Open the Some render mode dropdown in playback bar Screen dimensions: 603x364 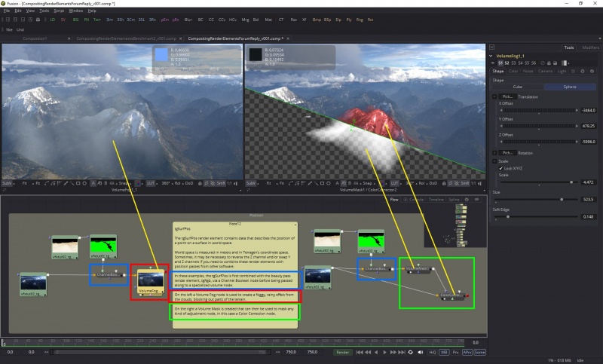pyautogui.click(x=479, y=352)
